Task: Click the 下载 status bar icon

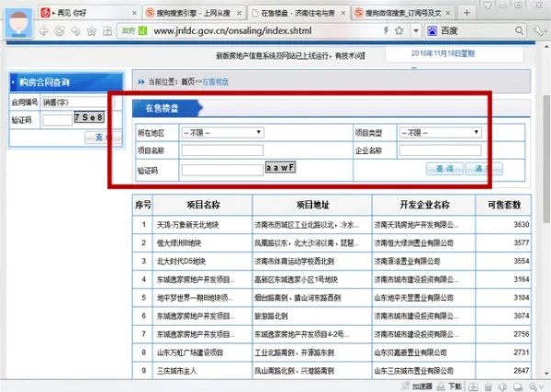Action: click(x=449, y=386)
